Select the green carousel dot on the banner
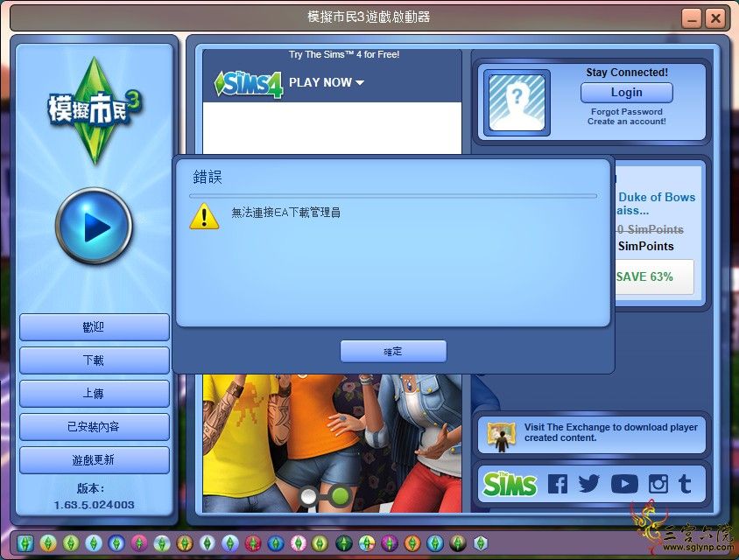This screenshot has height=560, width=739. [x=340, y=496]
